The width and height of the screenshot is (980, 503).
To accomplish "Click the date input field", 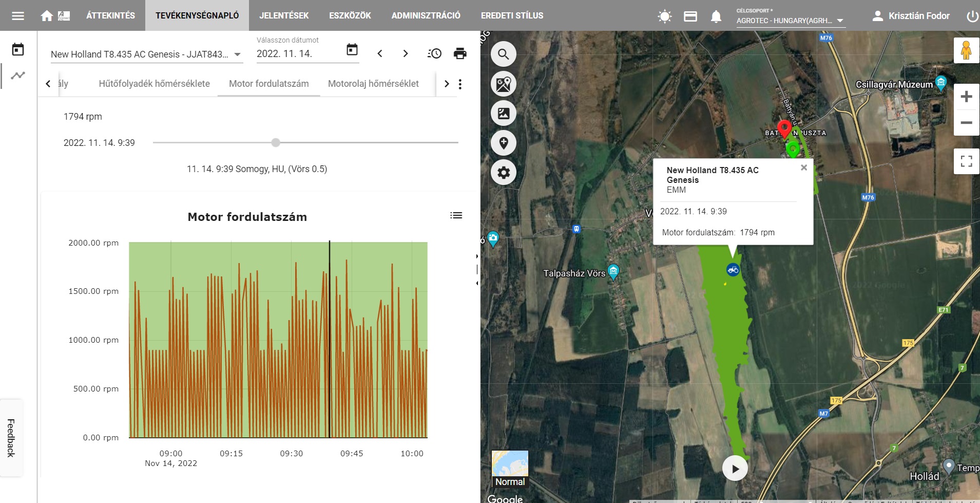I will pos(299,53).
